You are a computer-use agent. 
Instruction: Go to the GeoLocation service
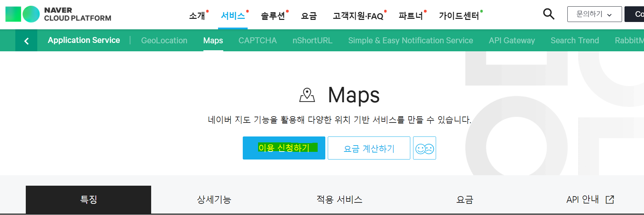pyautogui.click(x=164, y=40)
